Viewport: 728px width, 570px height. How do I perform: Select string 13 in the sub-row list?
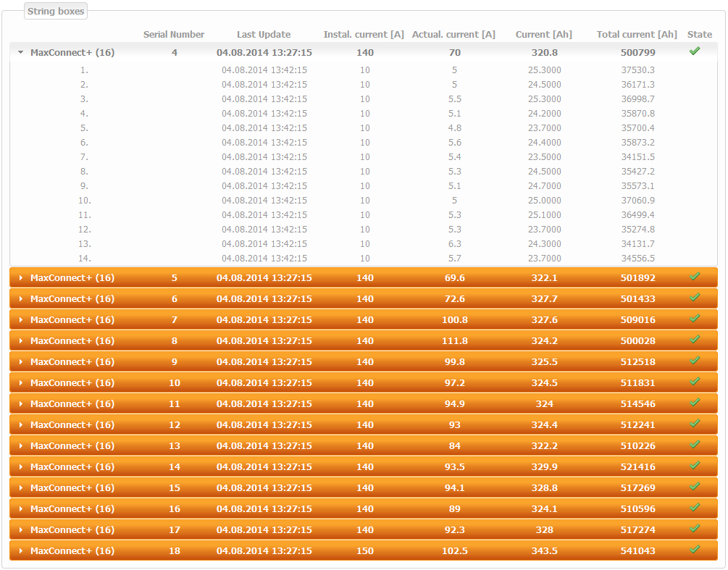point(85,243)
